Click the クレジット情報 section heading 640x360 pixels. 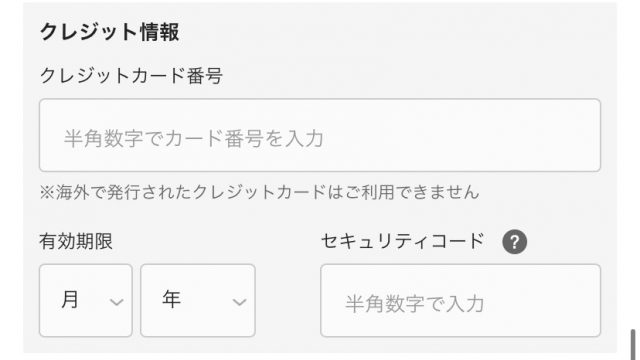109,32
